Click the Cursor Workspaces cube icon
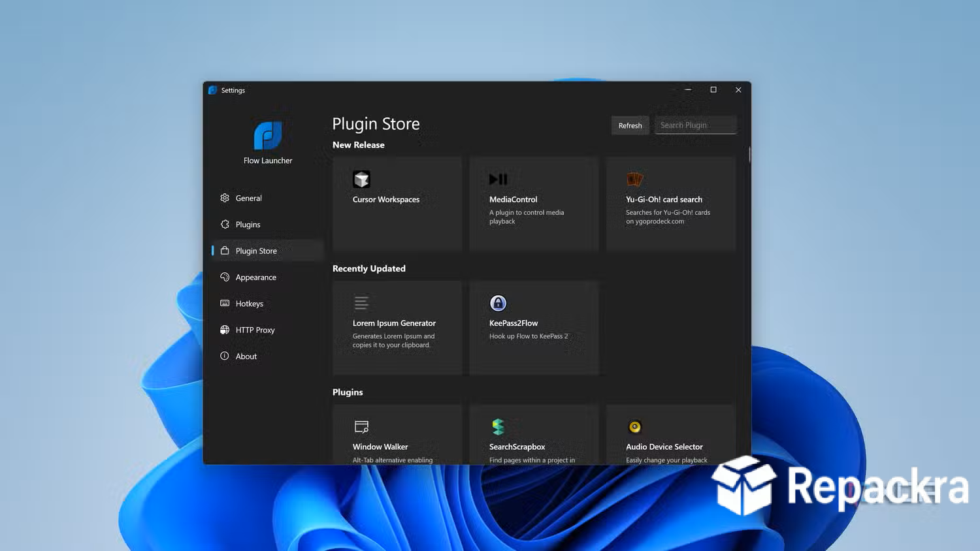Screen dimensions: 980x551 (x=361, y=179)
